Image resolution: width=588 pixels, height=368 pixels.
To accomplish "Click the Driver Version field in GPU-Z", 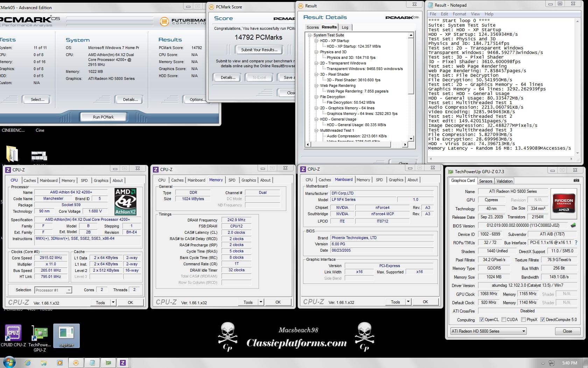I will [x=527, y=285].
